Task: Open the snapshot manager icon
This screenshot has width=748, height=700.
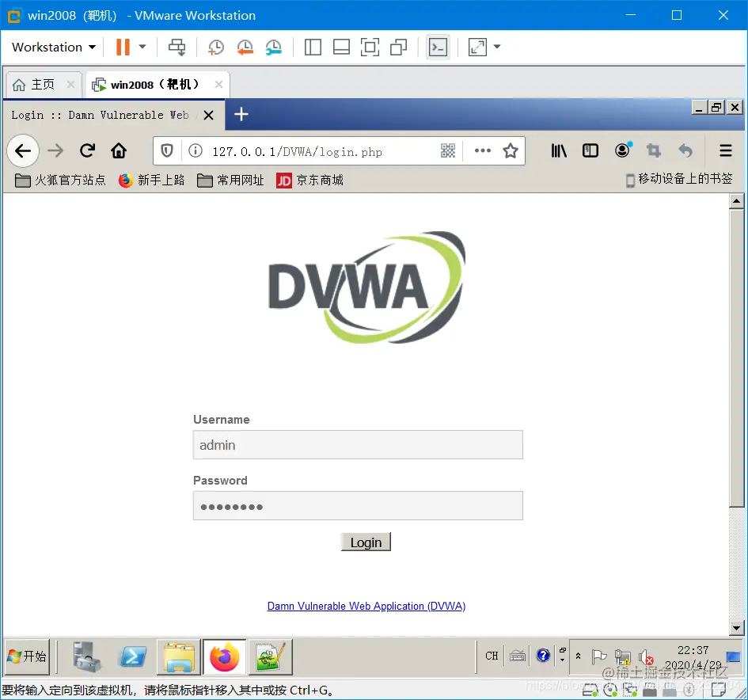Action: (273, 47)
